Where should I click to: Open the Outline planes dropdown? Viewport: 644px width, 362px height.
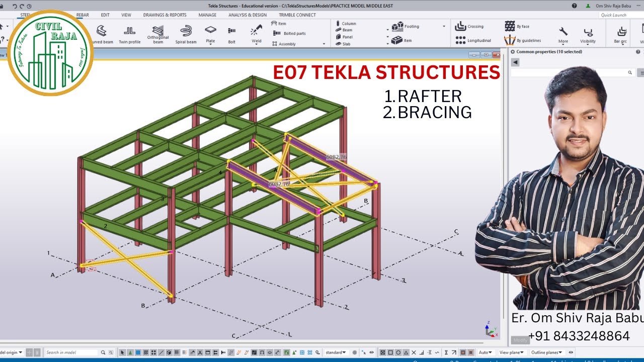[x=546, y=352]
